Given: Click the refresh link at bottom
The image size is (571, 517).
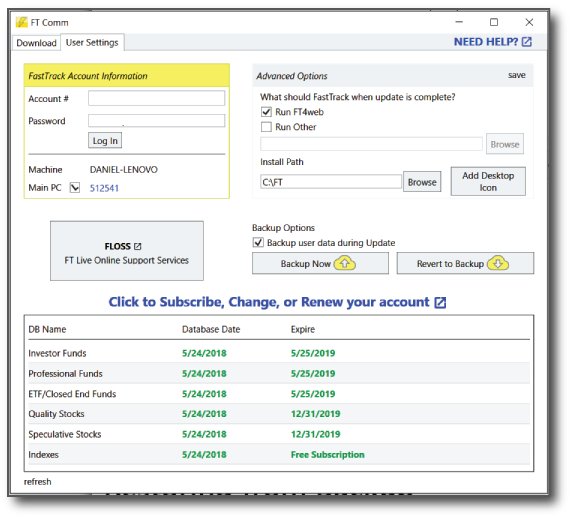Looking at the screenshot, I should coord(38,482).
